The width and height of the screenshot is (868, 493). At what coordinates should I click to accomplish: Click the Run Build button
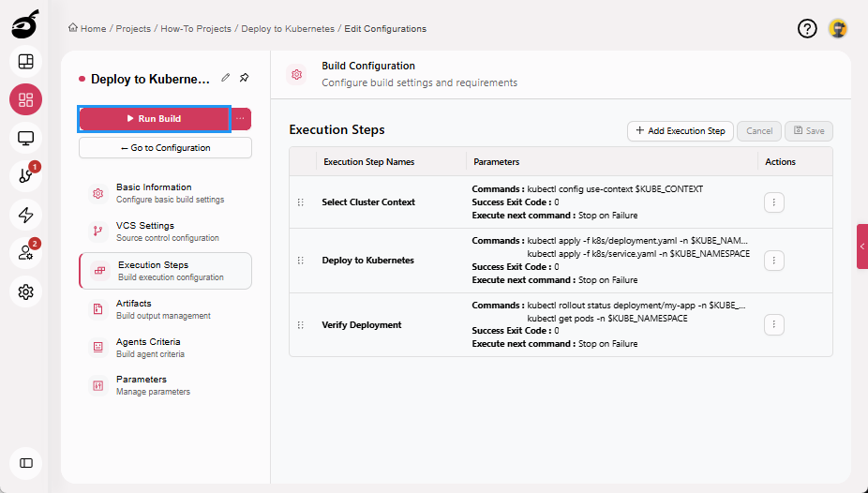pyautogui.click(x=154, y=118)
